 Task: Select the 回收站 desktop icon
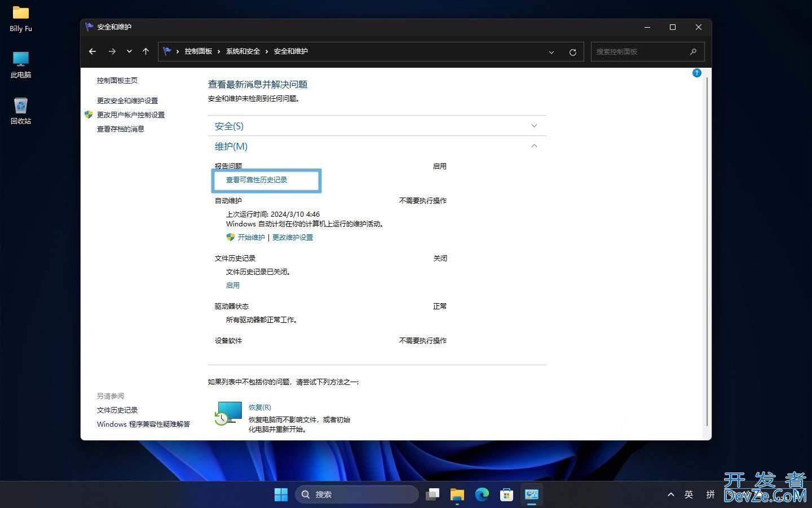tap(21, 111)
